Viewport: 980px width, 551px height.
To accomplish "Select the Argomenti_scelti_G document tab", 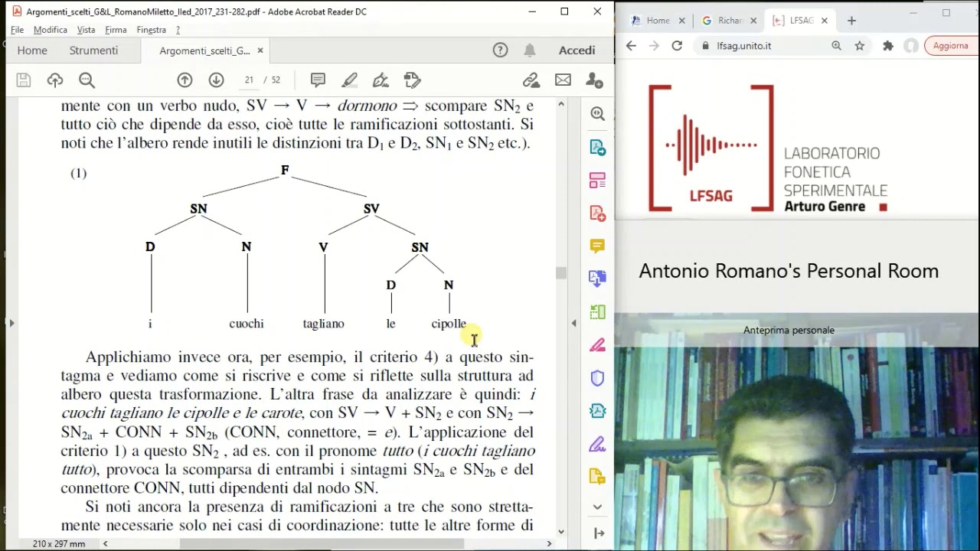I will pyautogui.click(x=204, y=51).
